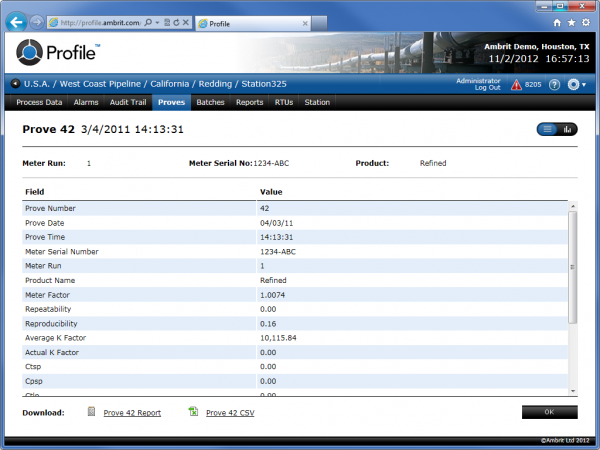The image size is (600, 450).
Task: Click the 0.16 Reproducibility value
Action: (268, 324)
